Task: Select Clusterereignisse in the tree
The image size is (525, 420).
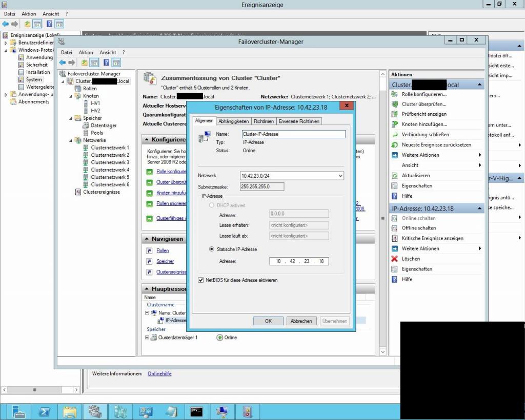Action: 101,192
